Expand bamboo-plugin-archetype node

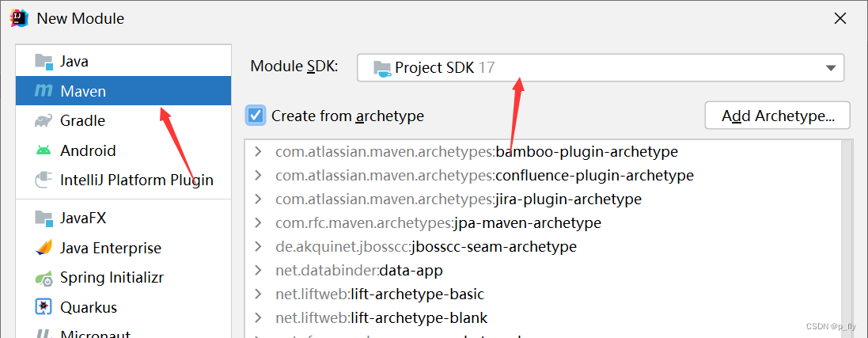coord(257,151)
